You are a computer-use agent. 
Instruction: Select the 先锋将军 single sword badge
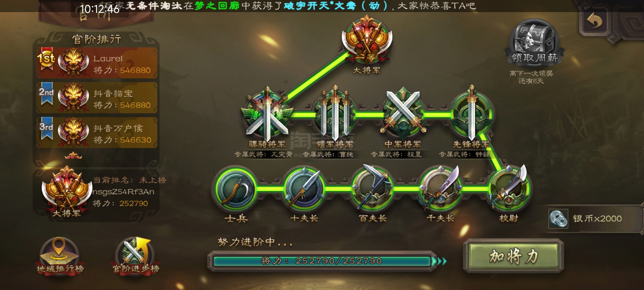tap(471, 114)
